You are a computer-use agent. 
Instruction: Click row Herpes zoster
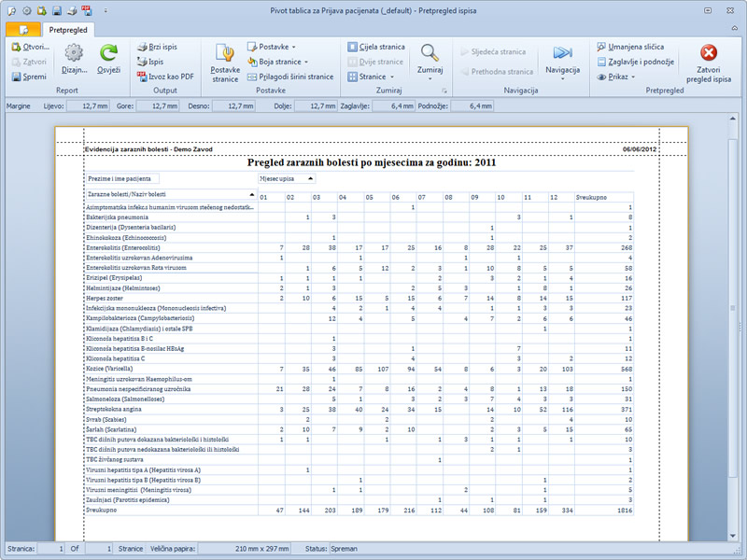coord(359,298)
